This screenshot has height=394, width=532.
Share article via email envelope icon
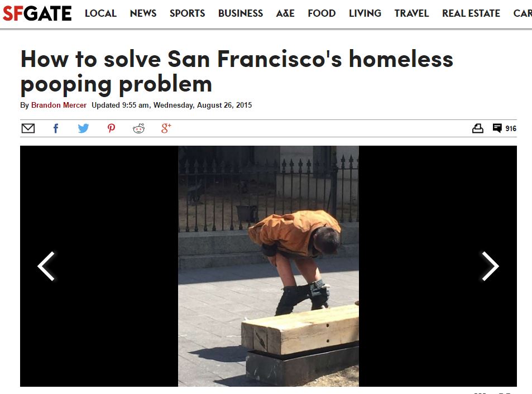(28, 128)
